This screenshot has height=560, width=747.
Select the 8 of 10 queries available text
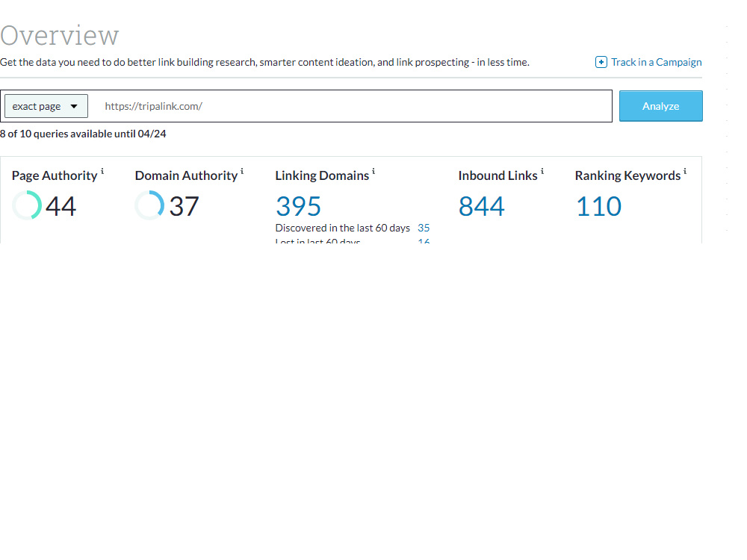pos(83,134)
